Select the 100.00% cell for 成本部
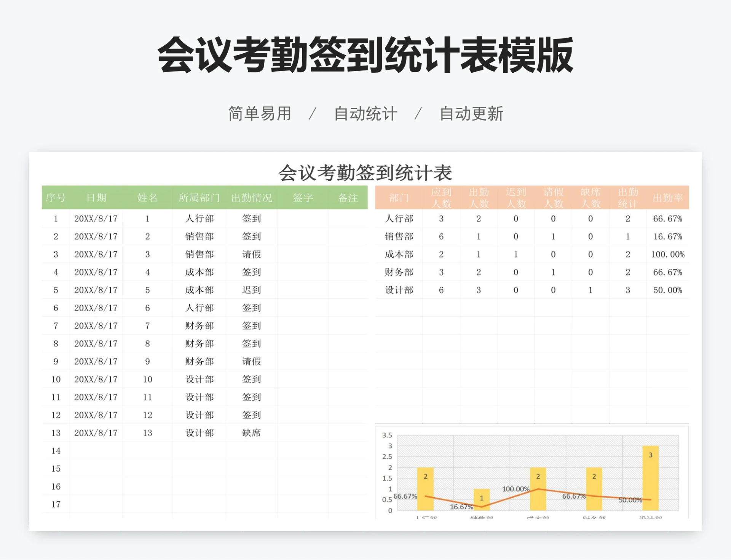 [669, 254]
